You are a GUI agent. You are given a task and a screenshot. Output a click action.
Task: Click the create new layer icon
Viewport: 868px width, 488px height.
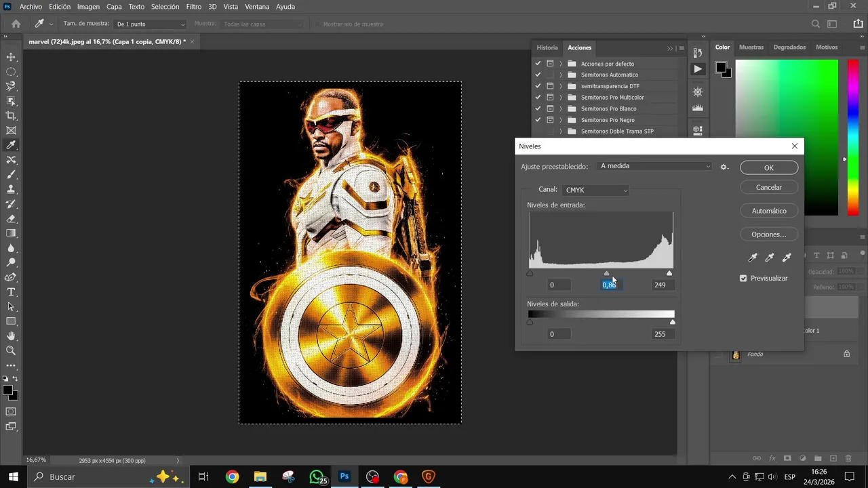(834, 459)
